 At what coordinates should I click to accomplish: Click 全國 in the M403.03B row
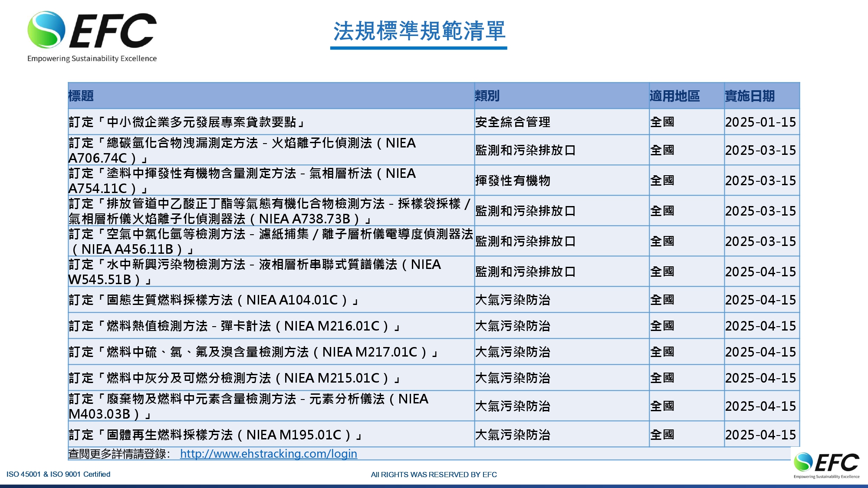[687, 406]
